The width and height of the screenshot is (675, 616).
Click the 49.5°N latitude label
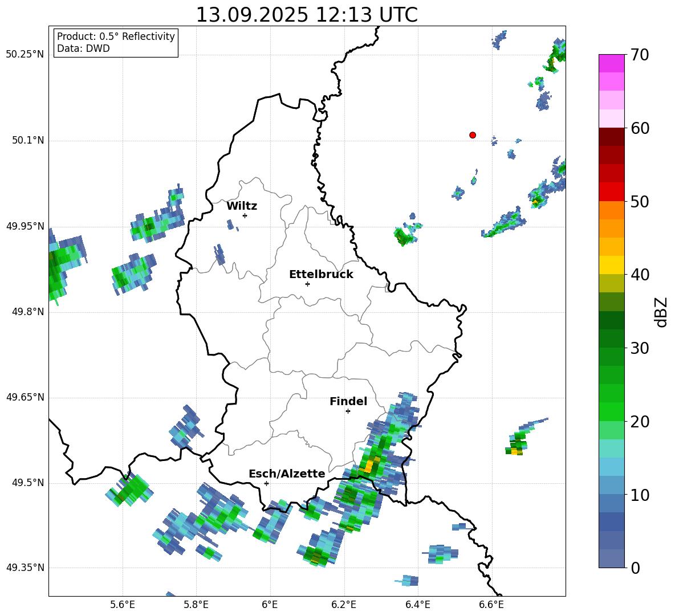click(28, 483)
